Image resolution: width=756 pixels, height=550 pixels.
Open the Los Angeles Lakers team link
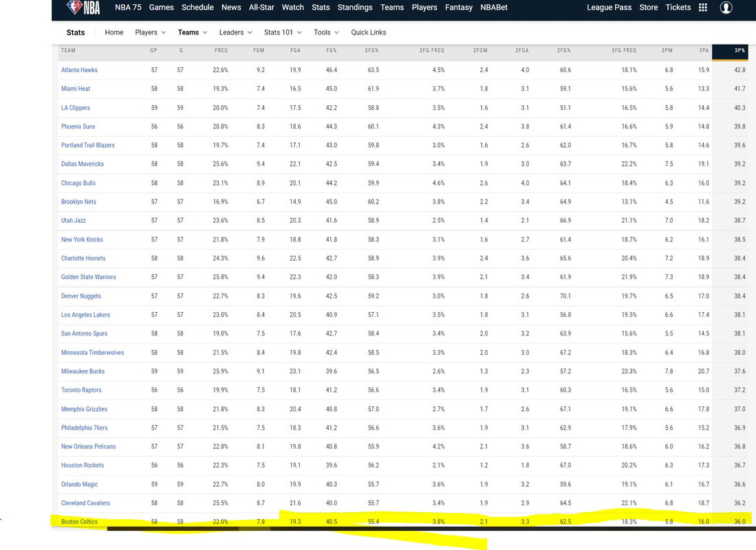[x=85, y=315]
